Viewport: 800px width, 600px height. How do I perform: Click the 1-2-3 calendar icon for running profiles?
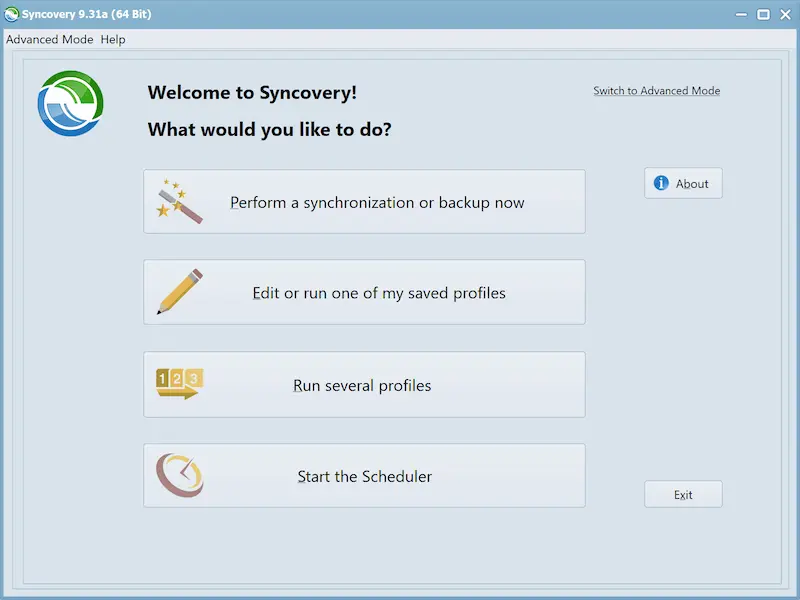point(178,384)
